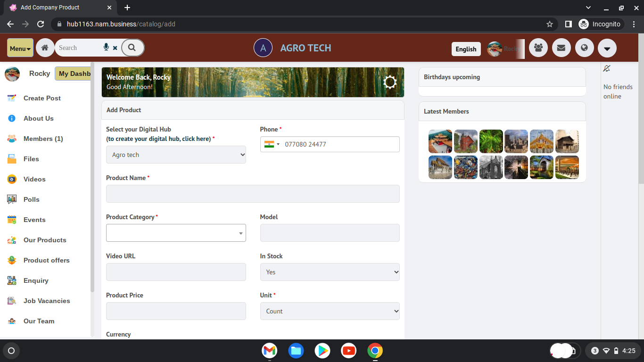Open the Unit dropdown showing Count

330,311
